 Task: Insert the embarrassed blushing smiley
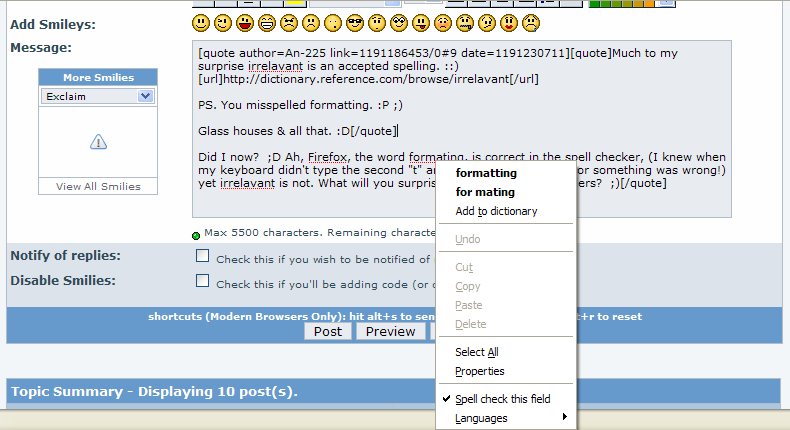pyautogui.click(x=443, y=23)
